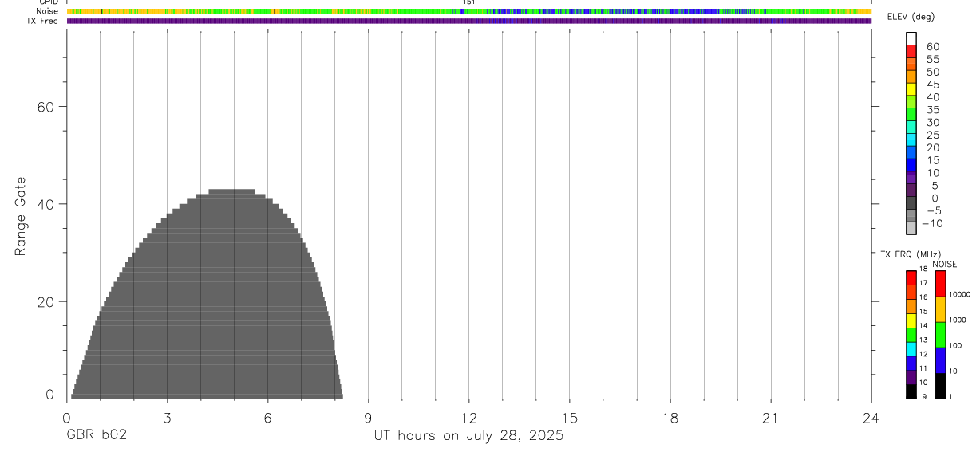
Task: Click the '151' CPID value
Action: point(469,2)
